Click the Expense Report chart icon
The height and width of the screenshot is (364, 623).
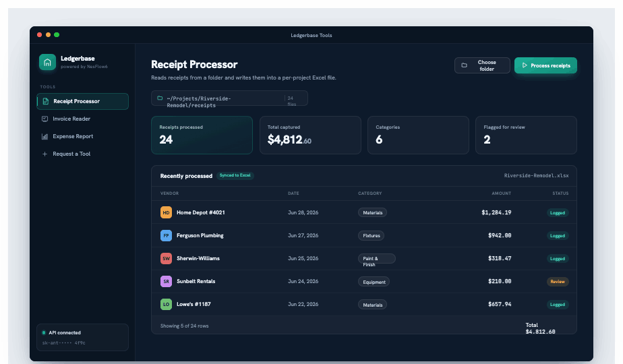click(x=45, y=136)
